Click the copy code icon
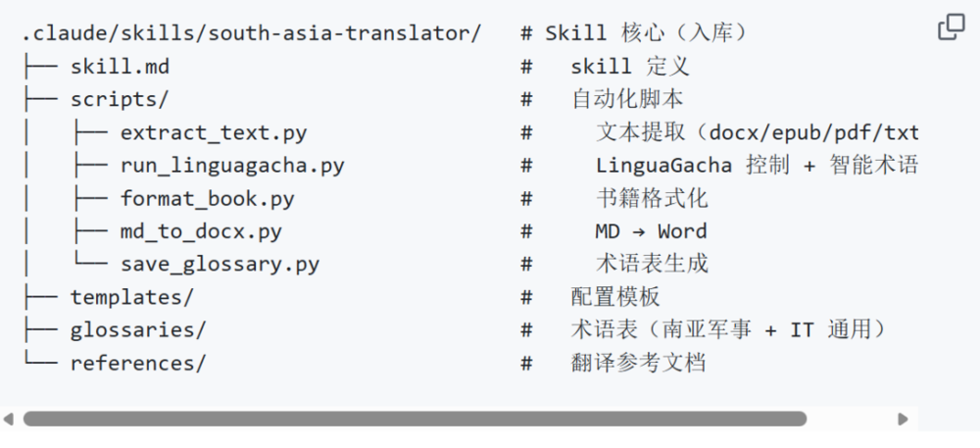 (x=951, y=28)
